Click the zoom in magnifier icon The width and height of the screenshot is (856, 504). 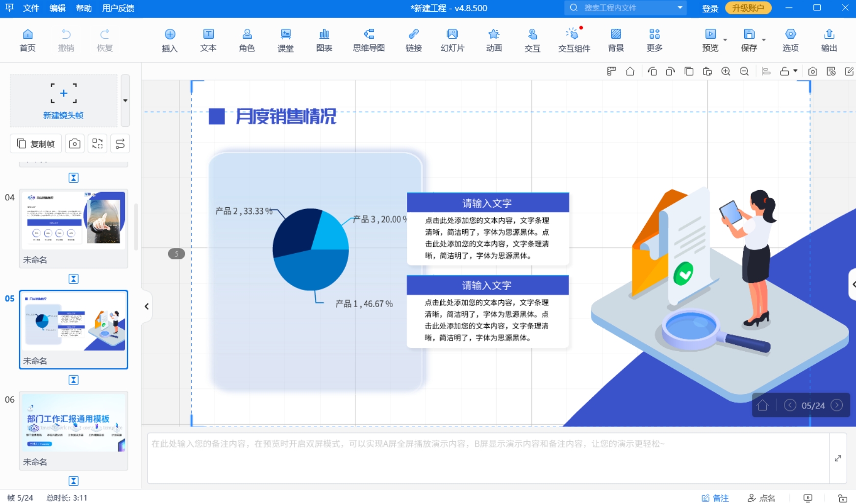pos(726,72)
